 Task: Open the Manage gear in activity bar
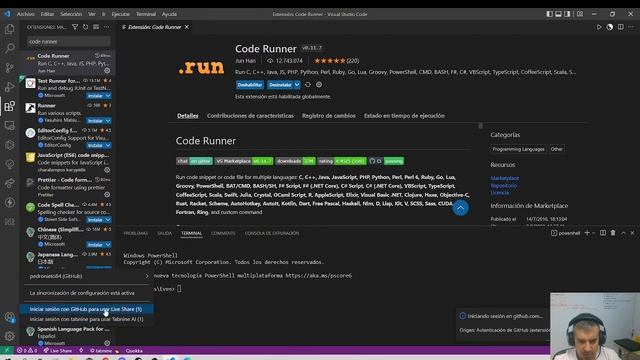[x=9, y=336]
